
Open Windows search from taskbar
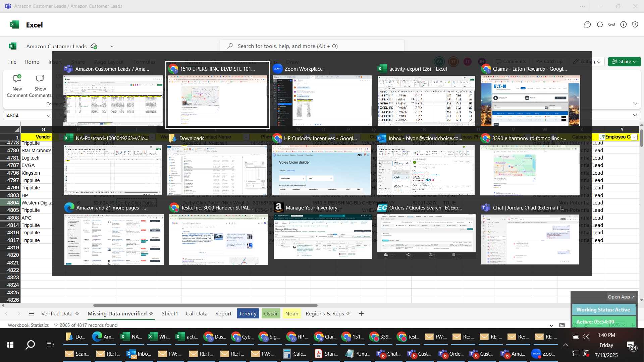point(30,345)
